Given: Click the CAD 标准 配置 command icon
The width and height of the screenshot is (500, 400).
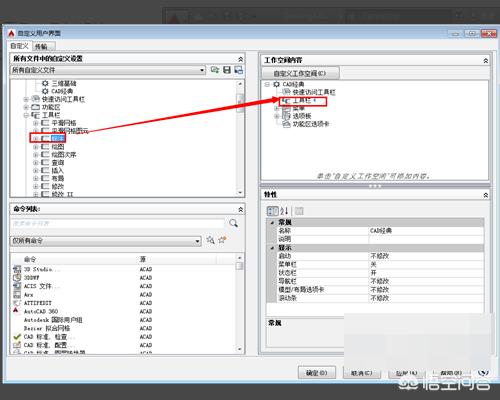Looking at the screenshot, I should tap(17, 345).
